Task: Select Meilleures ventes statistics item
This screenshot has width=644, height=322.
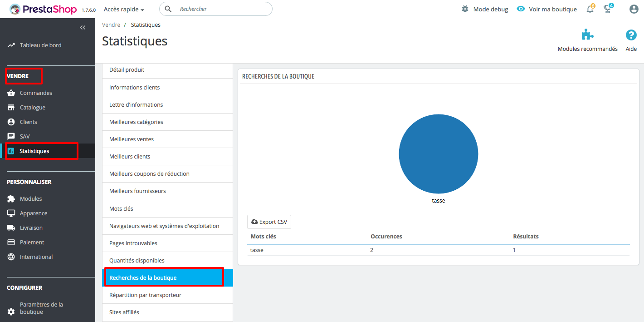Action: [x=132, y=139]
